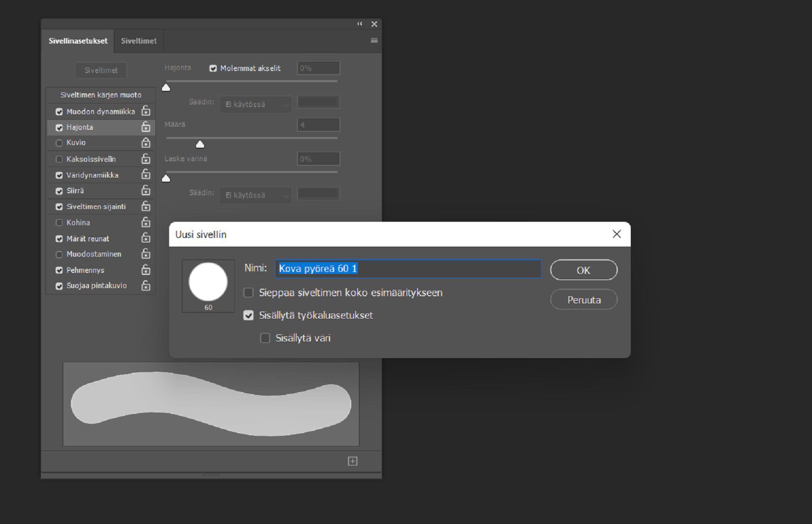
Task: Uncheck the Väridynamiikka checkbox
Action: tap(59, 175)
